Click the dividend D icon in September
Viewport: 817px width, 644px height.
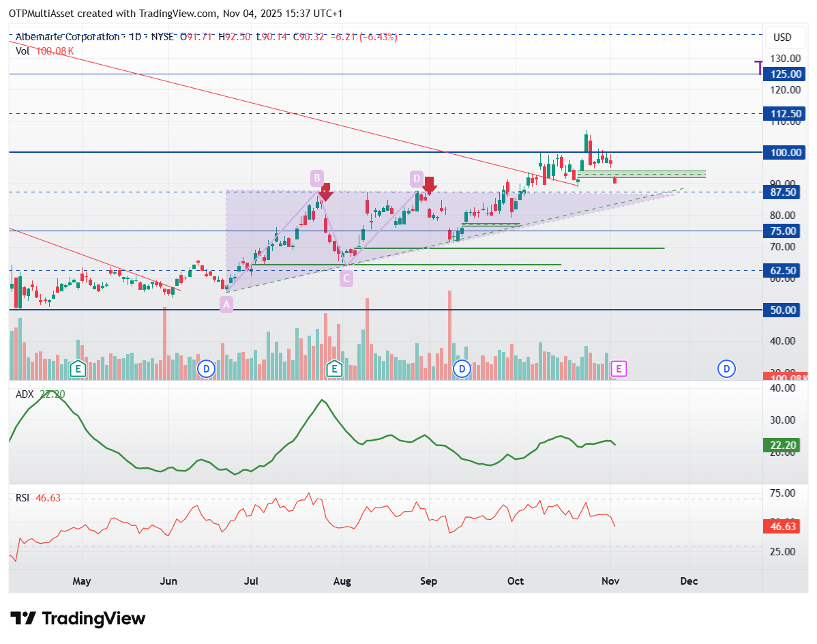pos(462,370)
